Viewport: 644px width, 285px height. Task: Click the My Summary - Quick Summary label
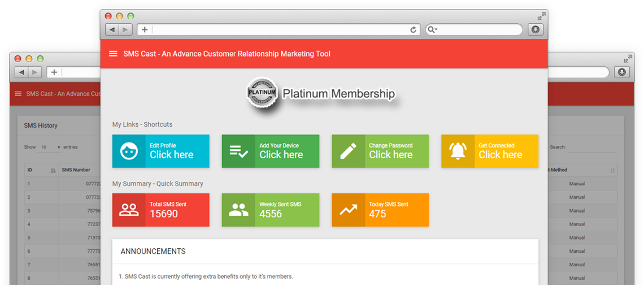(157, 183)
